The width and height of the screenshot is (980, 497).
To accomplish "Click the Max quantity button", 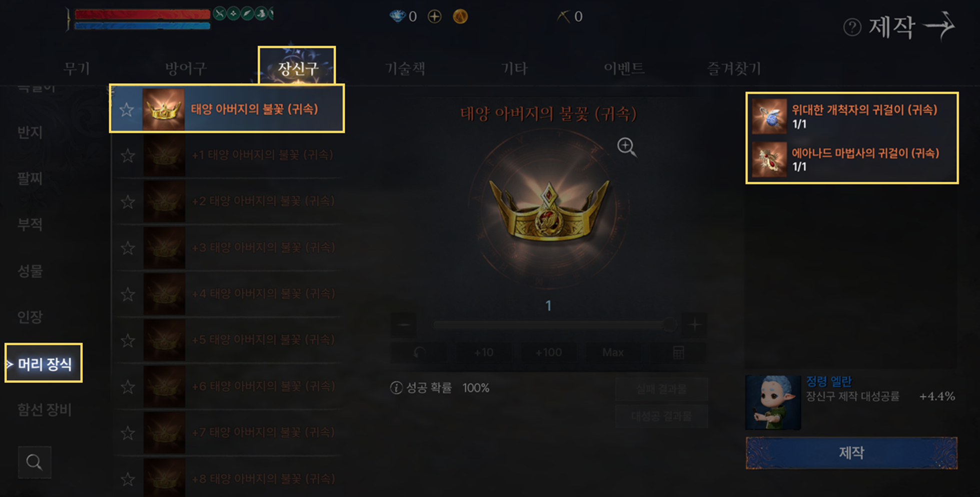I will tap(613, 352).
